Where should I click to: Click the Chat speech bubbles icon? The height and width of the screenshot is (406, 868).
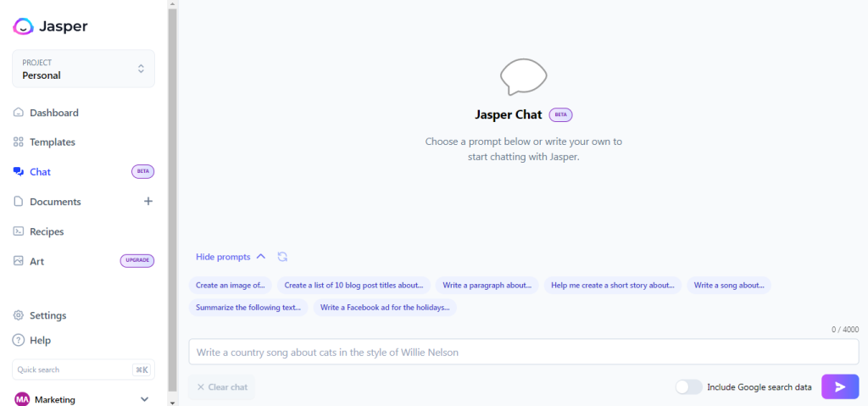tap(19, 172)
